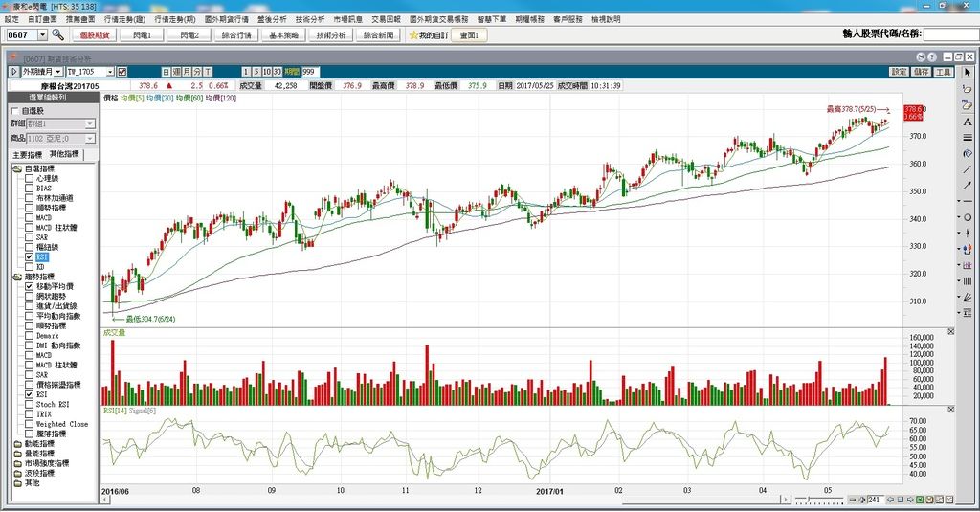Switch to the 其他指標 tab
Screen dimensions: 980x512
[x=64, y=154]
